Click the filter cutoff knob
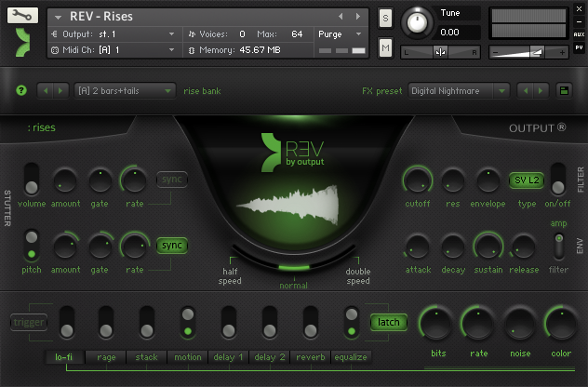The image size is (588, 387). 417,180
